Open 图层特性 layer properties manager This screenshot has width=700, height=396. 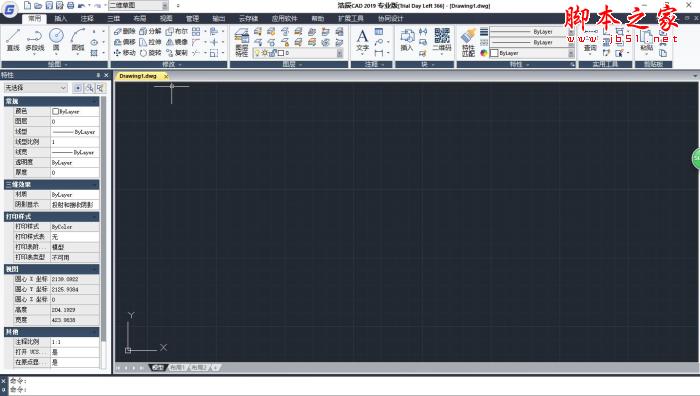[x=242, y=43]
